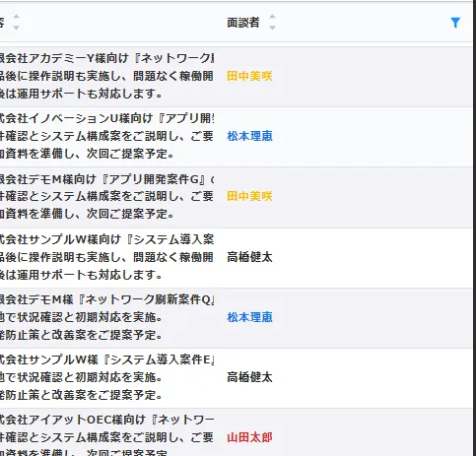Viewport: 476px width, 456px height.
Task: Click システム構成案をご説明し line in イノベーションU row
Action: (x=106, y=136)
